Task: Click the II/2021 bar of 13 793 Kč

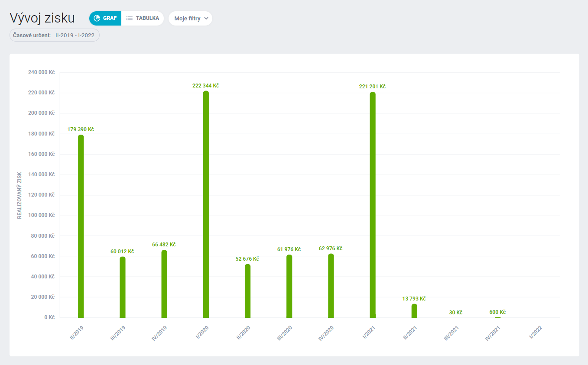Action: [414, 311]
